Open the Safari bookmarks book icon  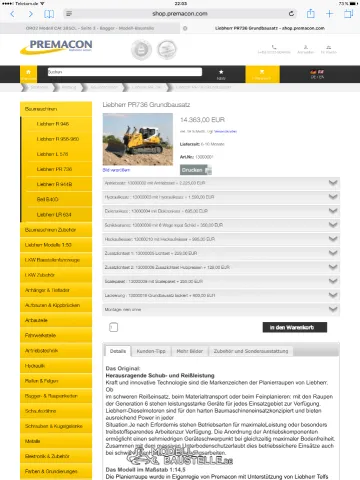[49, 14]
